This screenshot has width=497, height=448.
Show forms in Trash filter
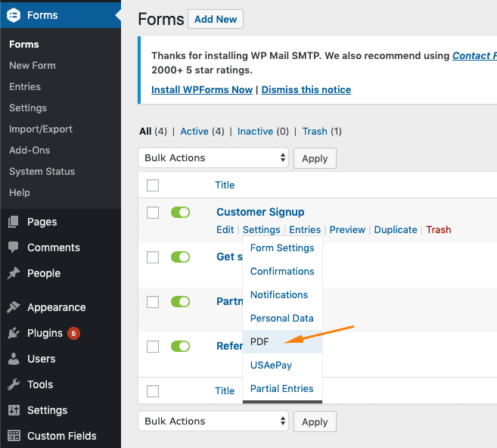click(315, 131)
